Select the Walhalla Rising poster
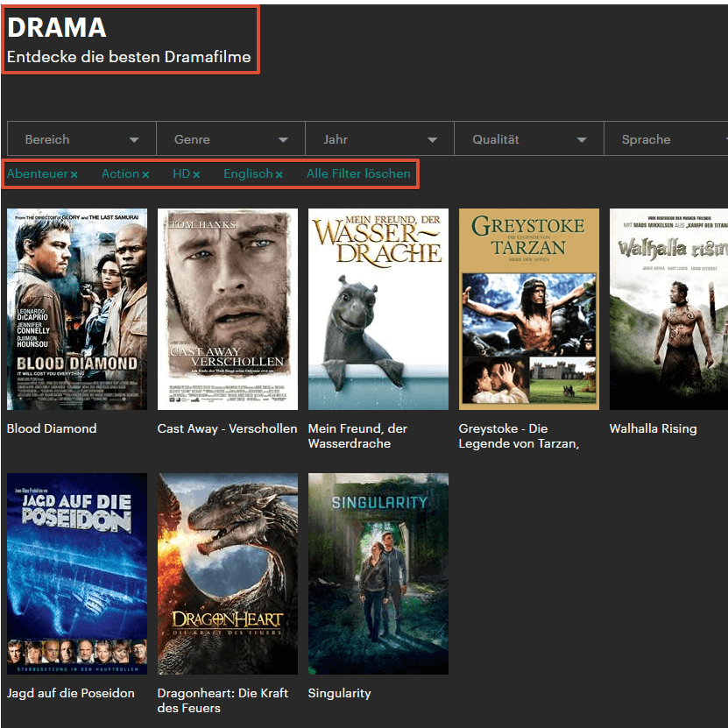The width and height of the screenshot is (728, 728). tap(668, 309)
